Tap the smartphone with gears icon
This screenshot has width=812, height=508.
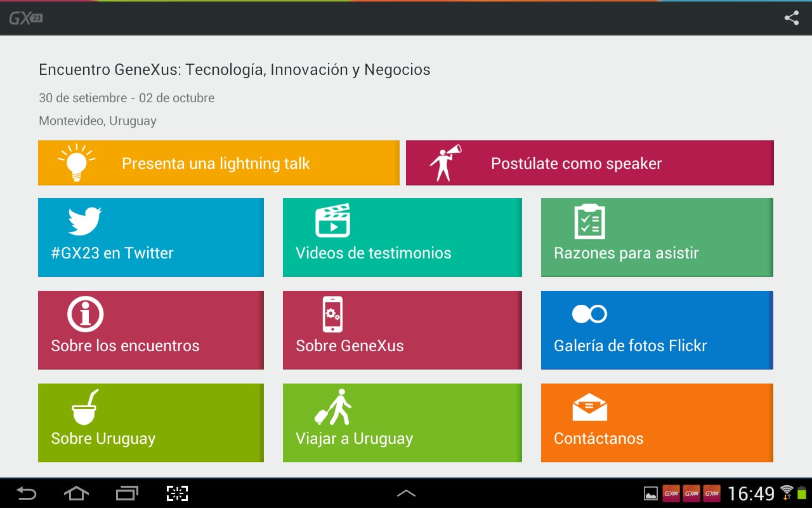(332, 314)
